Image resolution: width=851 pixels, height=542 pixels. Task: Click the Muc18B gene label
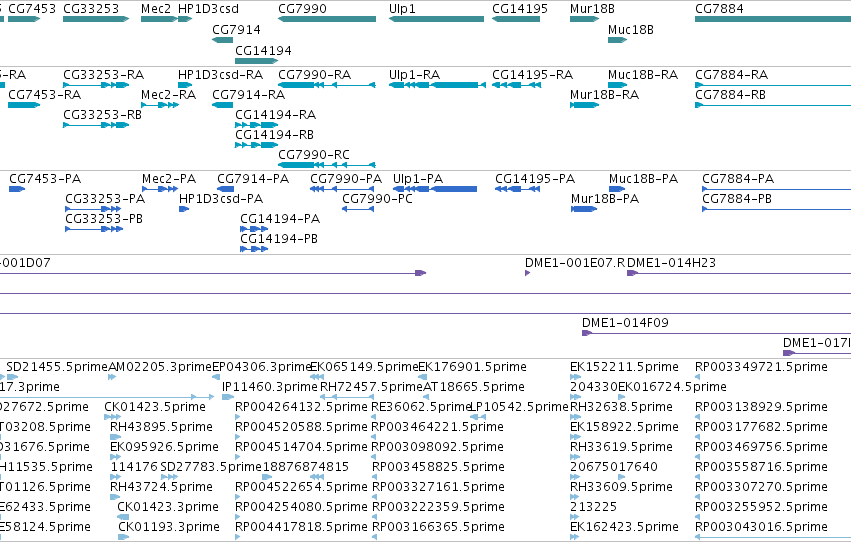pos(631,29)
